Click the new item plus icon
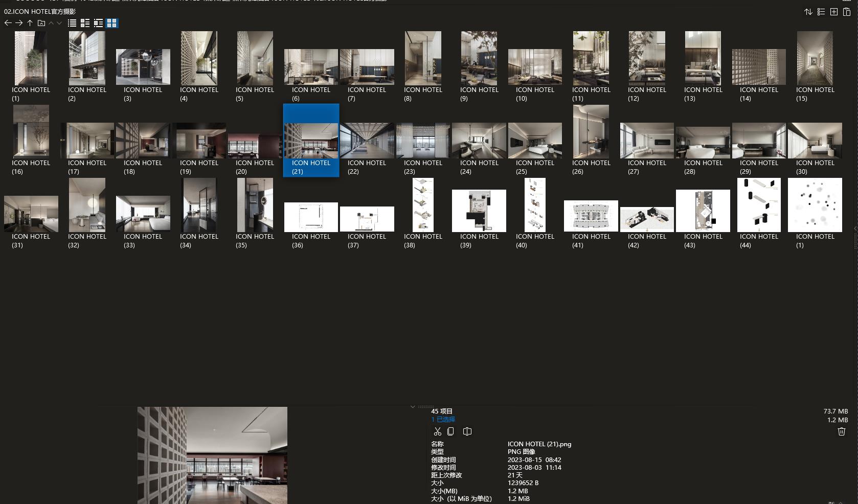858x504 pixels. (834, 12)
